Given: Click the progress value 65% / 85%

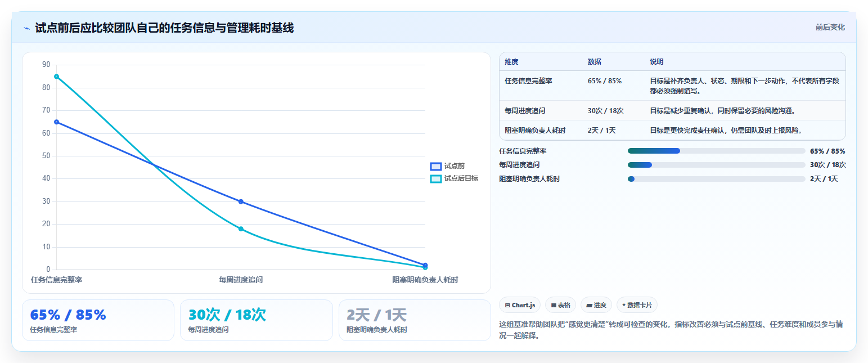Looking at the screenshot, I should tap(827, 151).
